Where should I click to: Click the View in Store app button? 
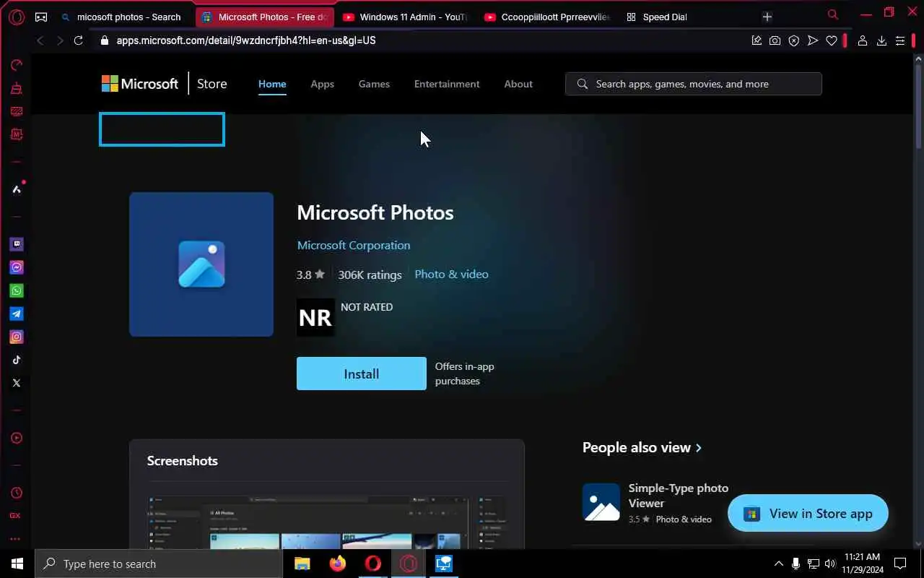tap(808, 514)
